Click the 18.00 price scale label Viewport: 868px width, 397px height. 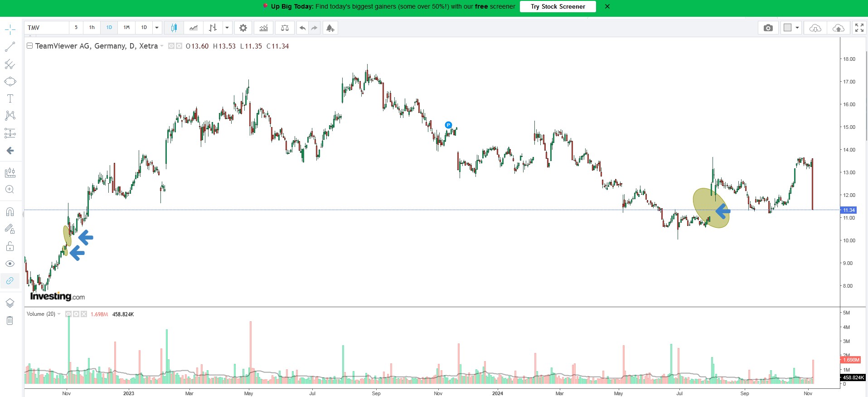click(x=849, y=59)
